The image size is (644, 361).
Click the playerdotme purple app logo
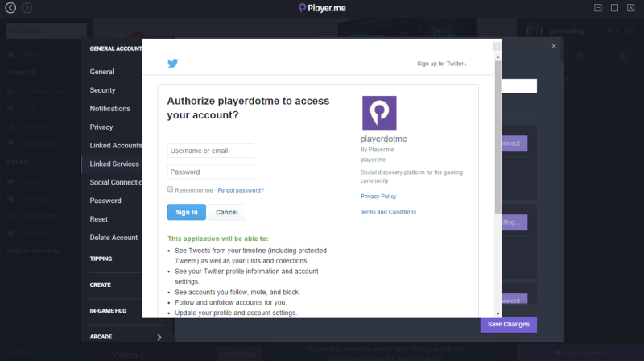379,113
